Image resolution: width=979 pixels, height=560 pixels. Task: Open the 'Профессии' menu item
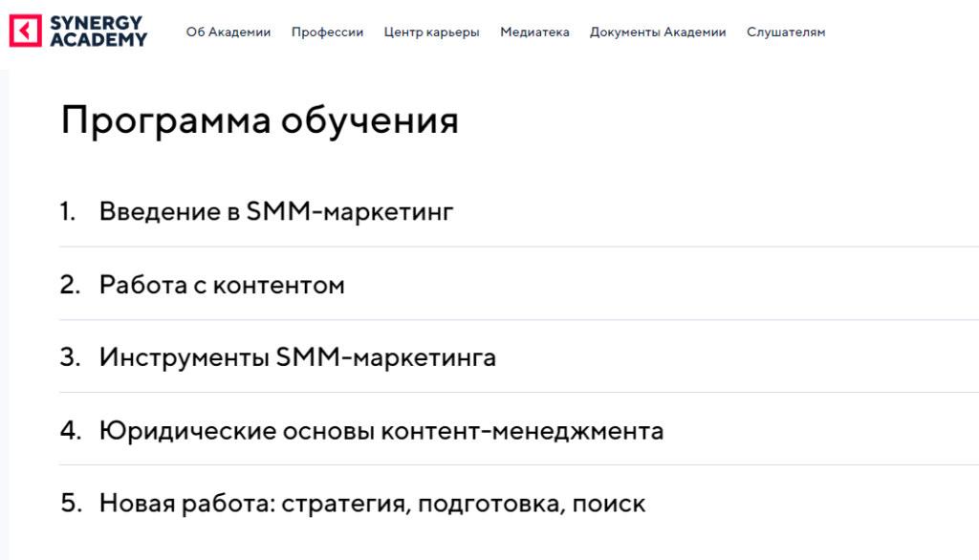click(x=328, y=32)
